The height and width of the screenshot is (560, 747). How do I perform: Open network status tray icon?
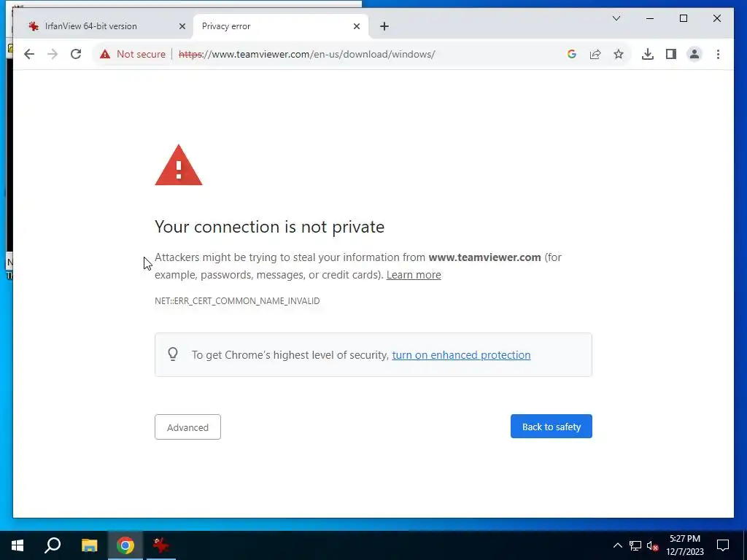click(635, 545)
